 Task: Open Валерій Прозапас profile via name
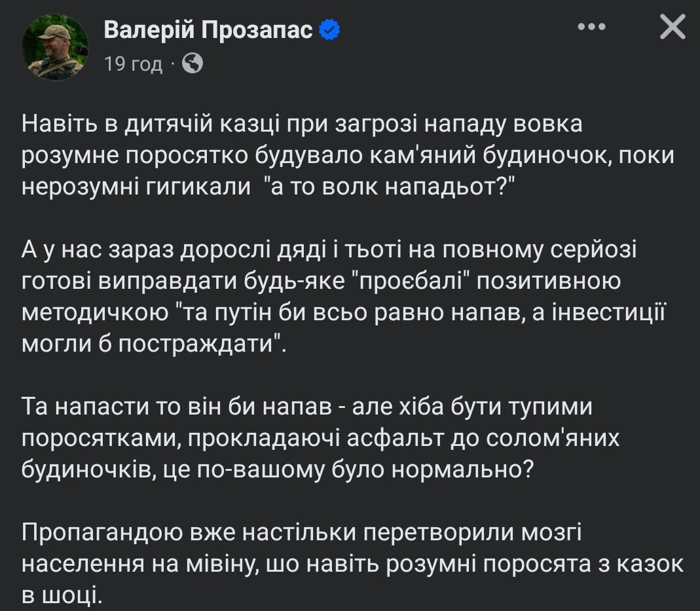coord(208,29)
